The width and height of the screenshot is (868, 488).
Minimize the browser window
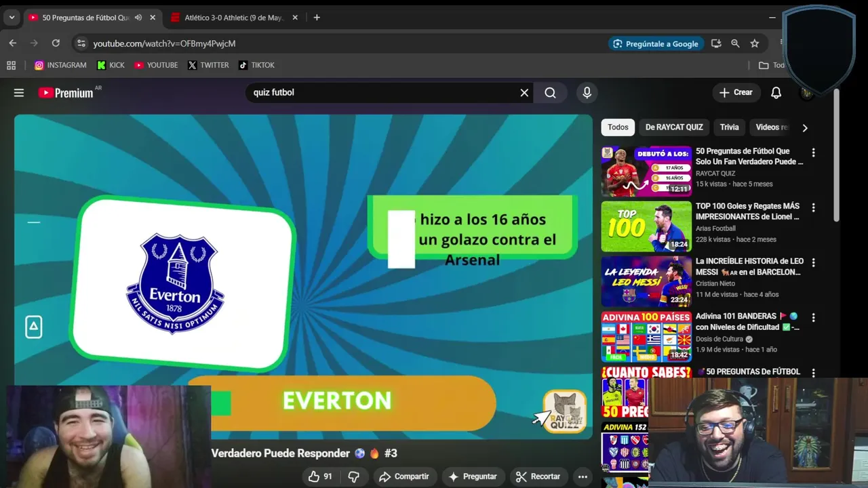772,18
